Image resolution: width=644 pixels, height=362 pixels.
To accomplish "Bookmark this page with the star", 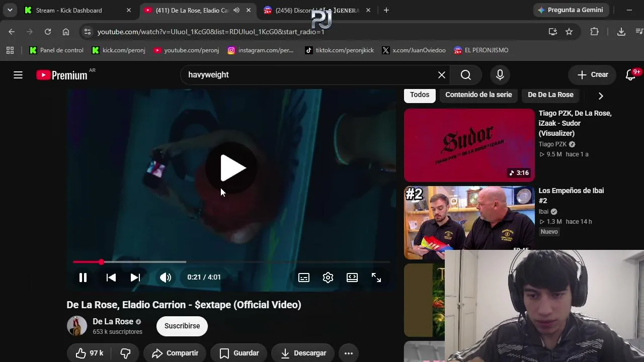I will click(x=569, y=32).
